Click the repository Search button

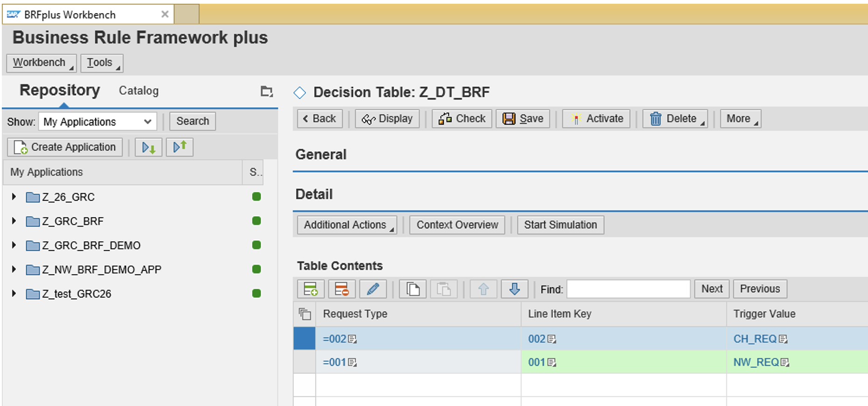point(193,121)
